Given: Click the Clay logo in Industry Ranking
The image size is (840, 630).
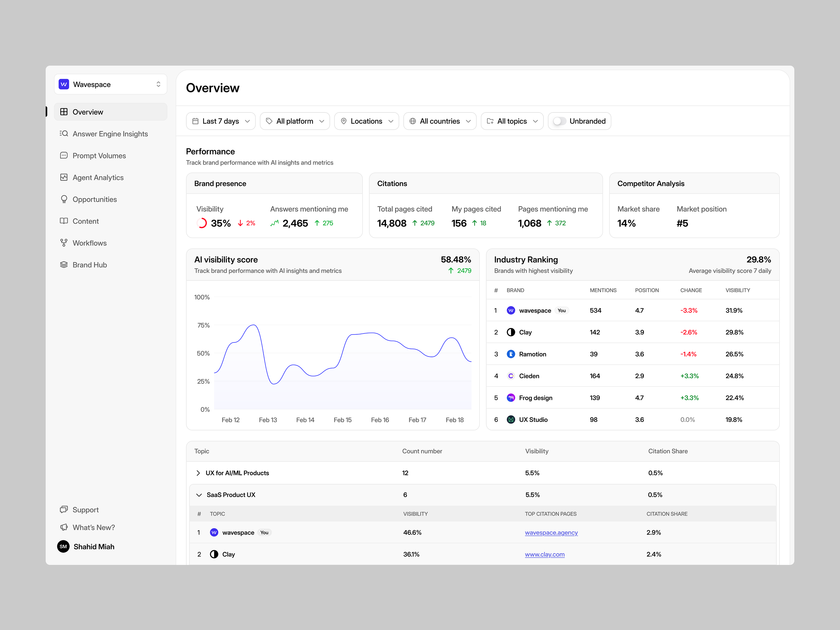Looking at the screenshot, I should coord(511,332).
